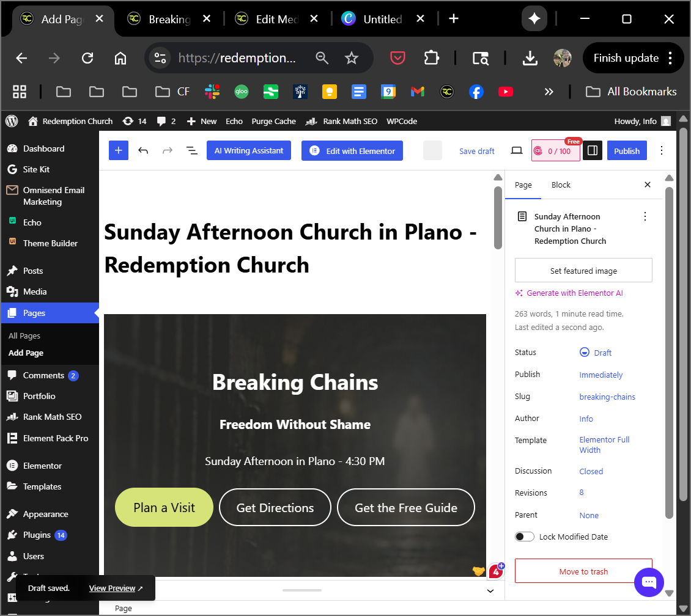Expand the bottom meta panel chevron
Image resolution: width=691 pixels, height=616 pixels.
coord(490,591)
